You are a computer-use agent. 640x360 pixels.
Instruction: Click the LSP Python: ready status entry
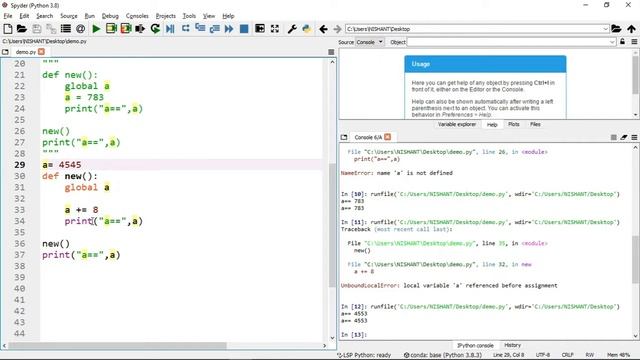pos(364,355)
